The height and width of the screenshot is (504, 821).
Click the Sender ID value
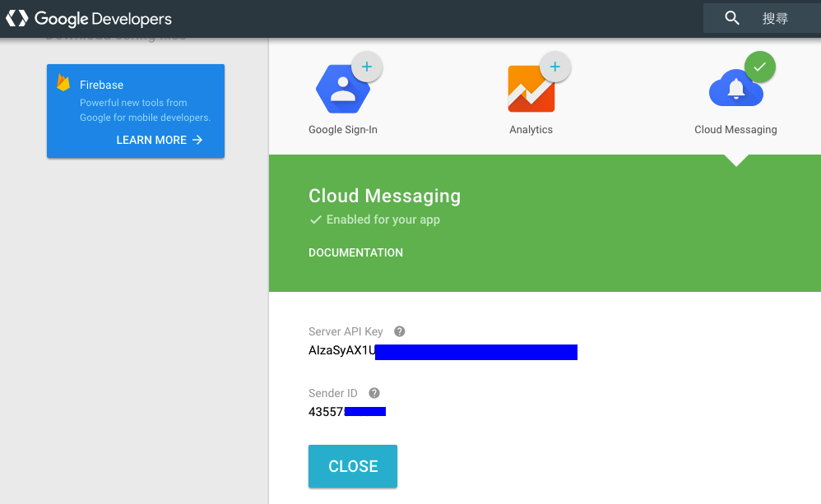tap(347, 412)
